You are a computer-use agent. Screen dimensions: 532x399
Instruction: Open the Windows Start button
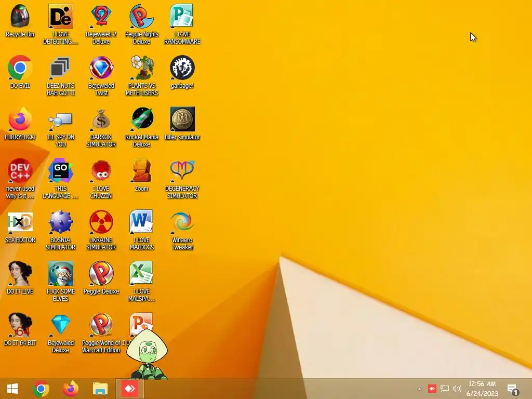(12, 389)
